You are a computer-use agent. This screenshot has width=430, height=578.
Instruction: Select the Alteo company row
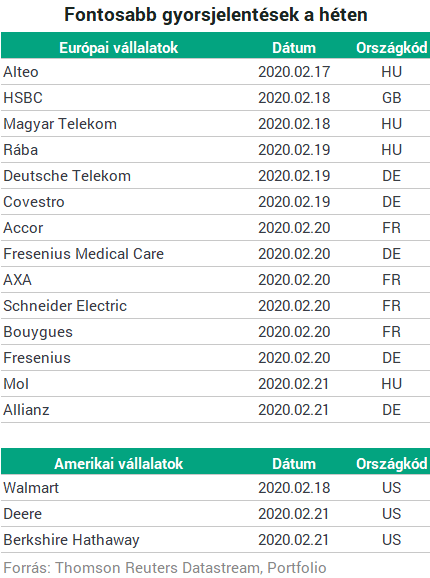(x=215, y=72)
